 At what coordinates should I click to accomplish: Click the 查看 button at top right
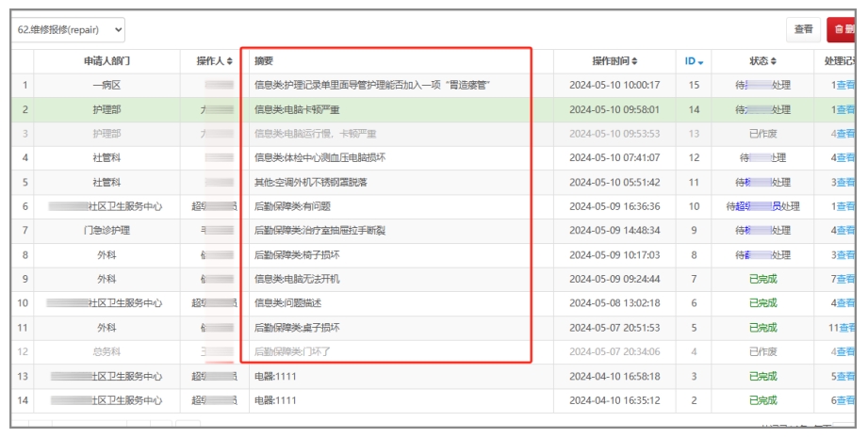coord(803,30)
